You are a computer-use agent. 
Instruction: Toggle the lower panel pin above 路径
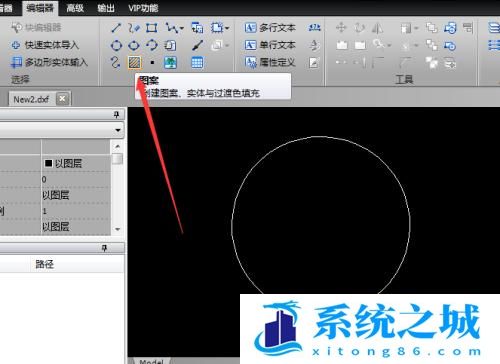coord(104,248)
